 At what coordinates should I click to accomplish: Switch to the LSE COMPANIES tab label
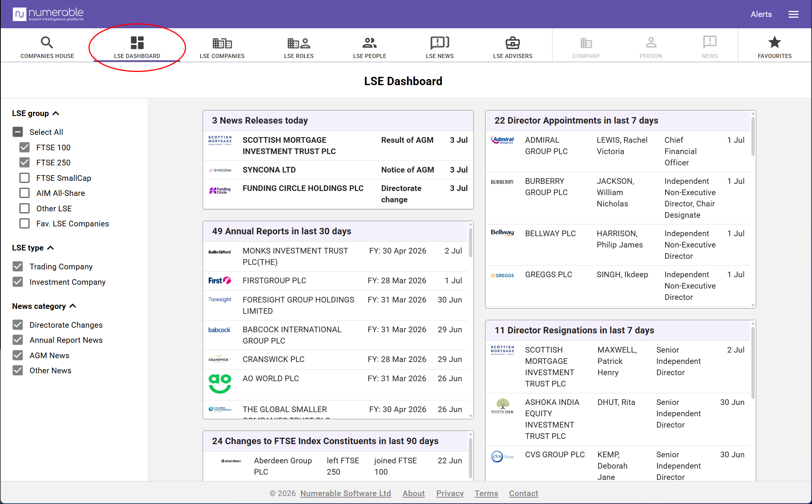(222, 56)
